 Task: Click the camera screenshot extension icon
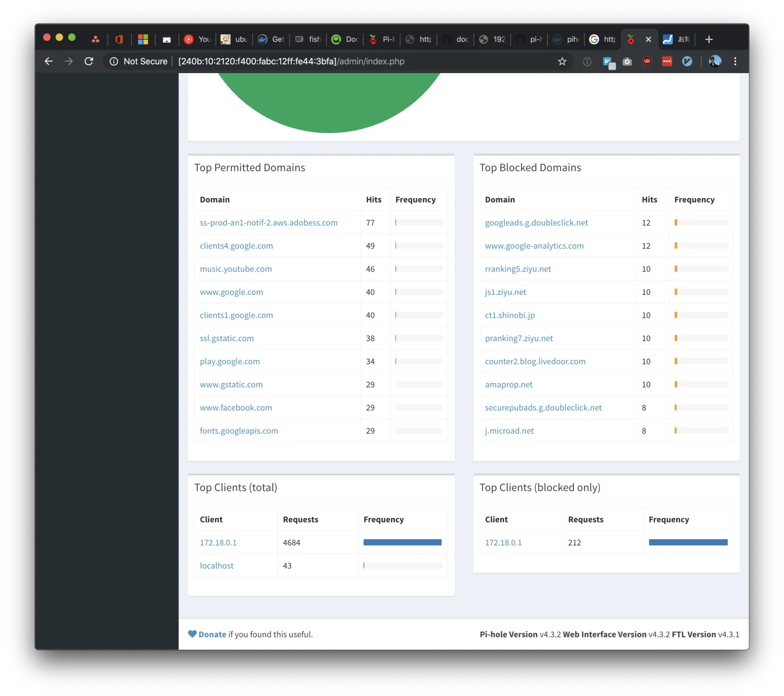[627, 61]
